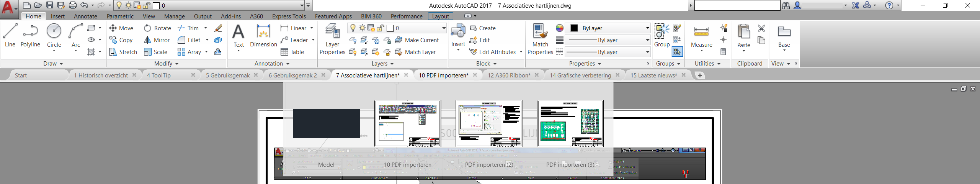
Task: Click the Plot printer icon
Action: pos(73,5)
